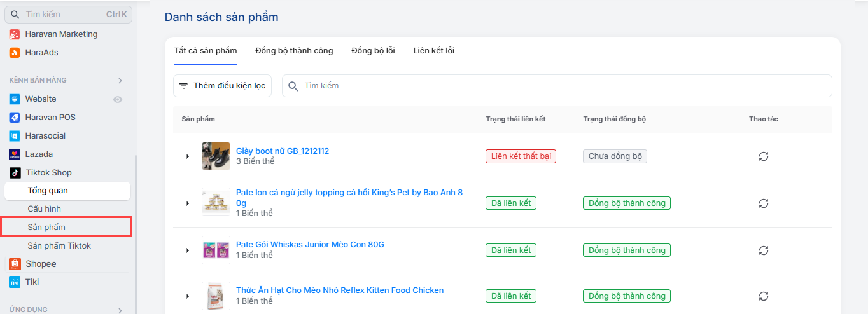Switch to Đồng bộ thành công tab
868x314 pixels.
tap(294, 51)
